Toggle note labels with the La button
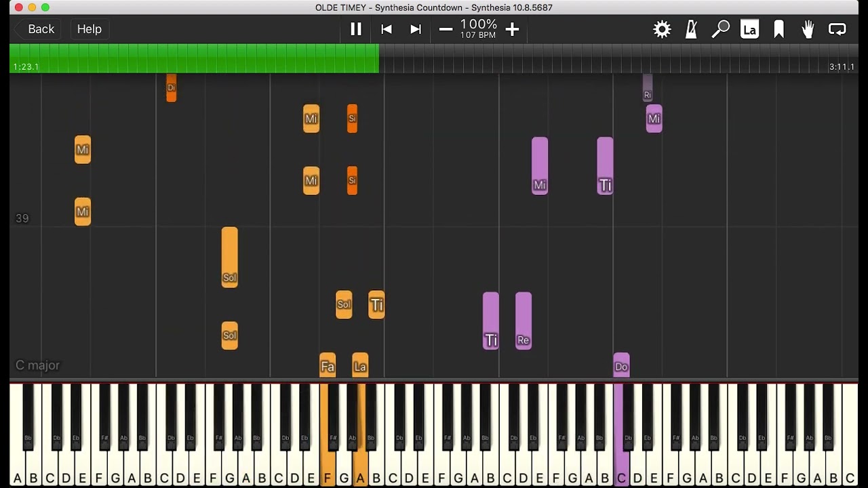 [749, 29]
